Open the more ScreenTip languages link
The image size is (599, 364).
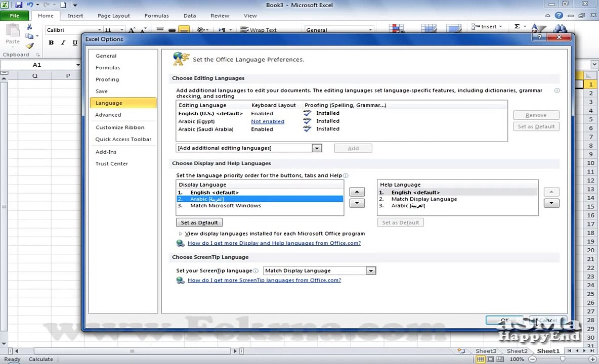(264, 280)
